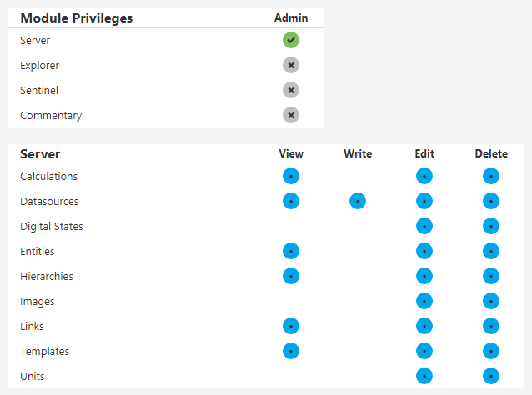This screenshot has width=532, height=395.
Task: Click the Admin column header
Action: (x=291, y=17)
